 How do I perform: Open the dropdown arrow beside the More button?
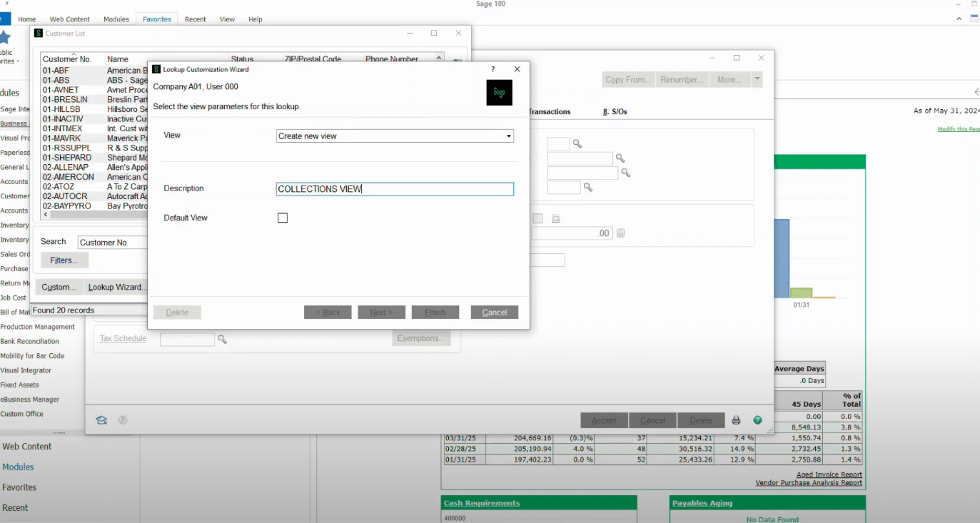759,78
